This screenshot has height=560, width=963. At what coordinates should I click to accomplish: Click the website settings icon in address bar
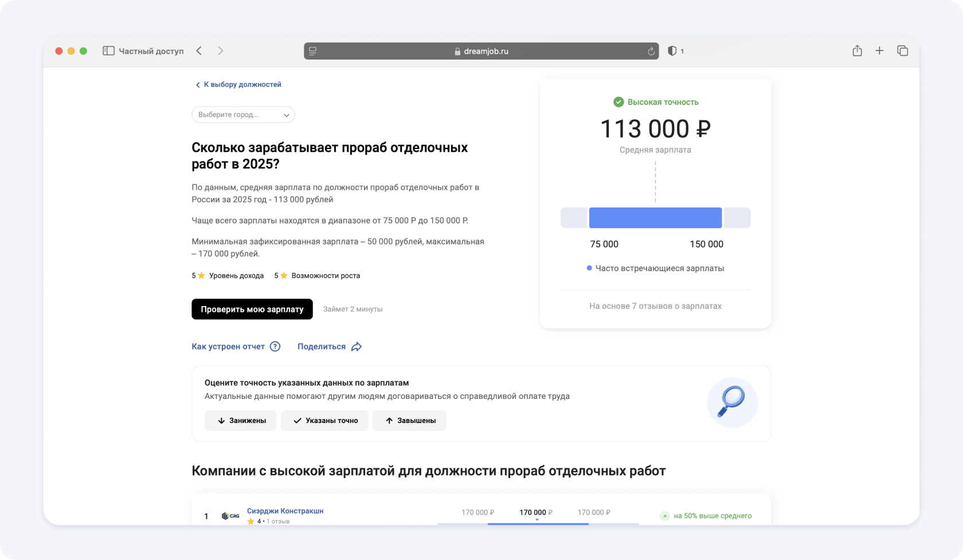[x=312, y=51]
